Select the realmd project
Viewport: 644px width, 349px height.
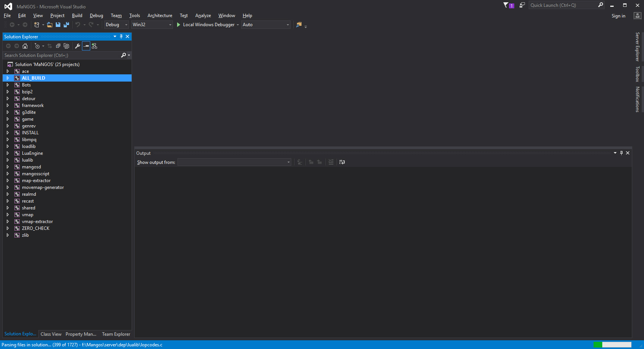pos(29,194)
